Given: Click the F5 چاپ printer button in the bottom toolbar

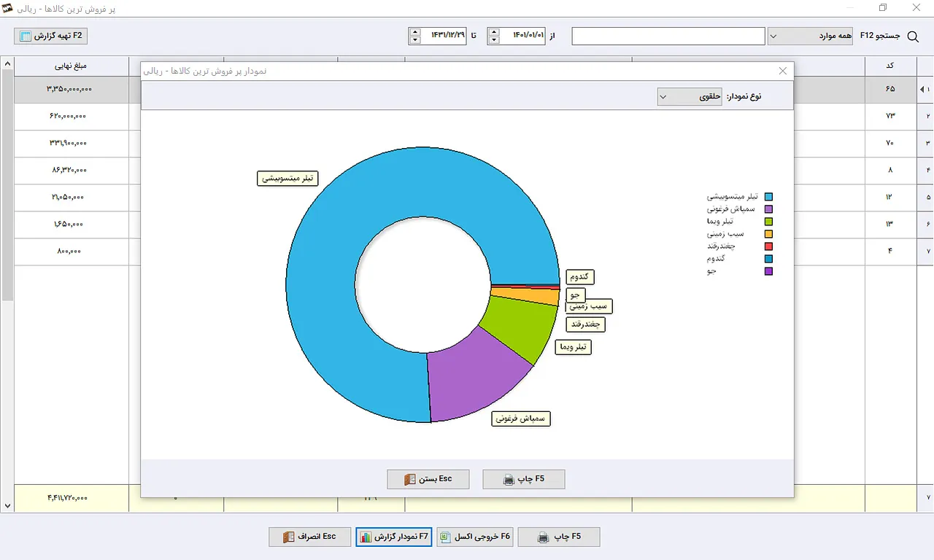Looking at the screenshot, I should (559, 537).
